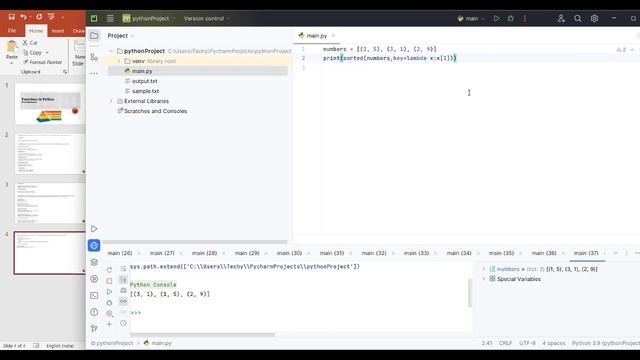Screen dimensions: 640x360
Task: Open Code With Me user icon
Action: (561, 18)
